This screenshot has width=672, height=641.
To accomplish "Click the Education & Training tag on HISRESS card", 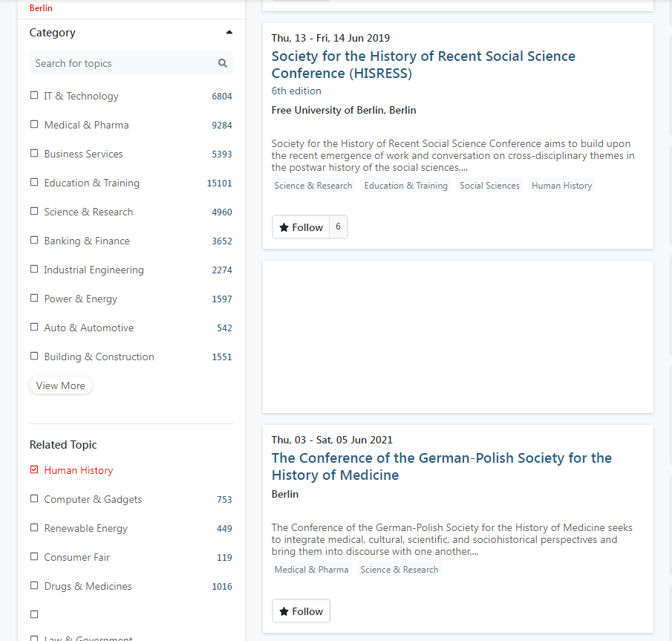I will 405,186.
